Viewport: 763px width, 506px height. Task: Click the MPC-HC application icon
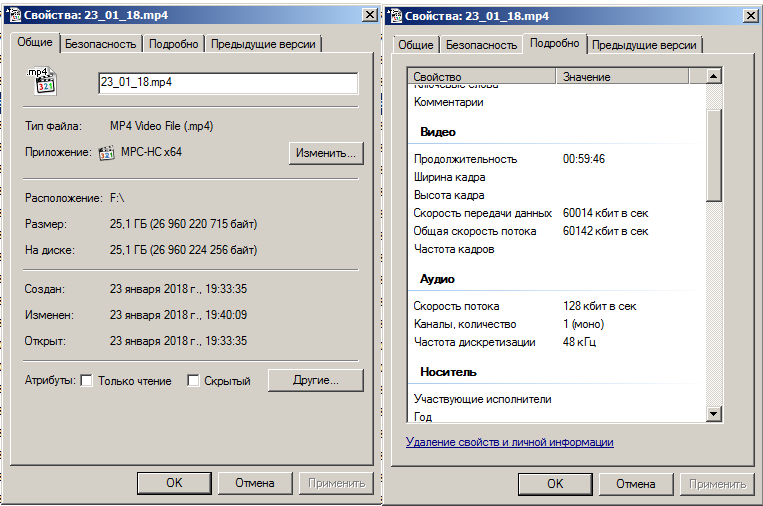[x=106, y=153]
